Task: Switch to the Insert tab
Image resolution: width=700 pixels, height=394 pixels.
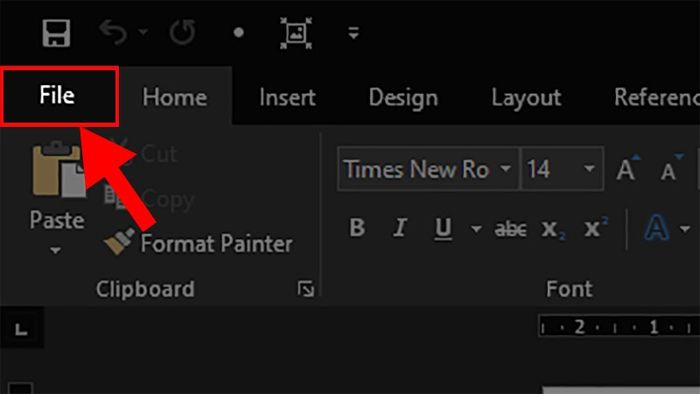Action: pyautogui.click(x=287, y=97)
